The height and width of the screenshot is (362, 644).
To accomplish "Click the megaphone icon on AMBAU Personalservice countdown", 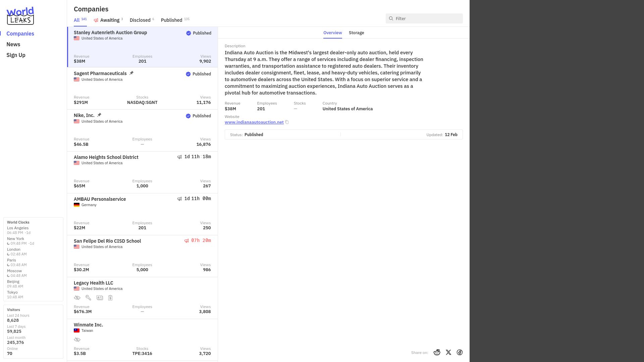I will click(179, 199).
